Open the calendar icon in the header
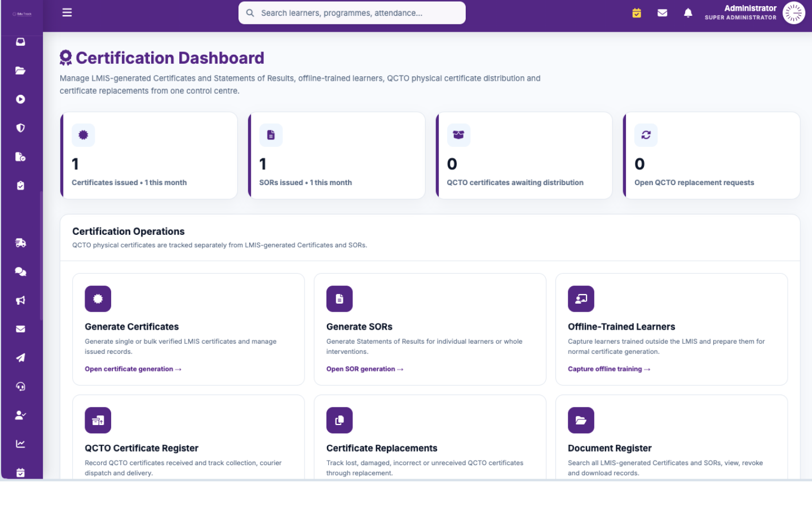The image size is (812, 508). (637, 13)
